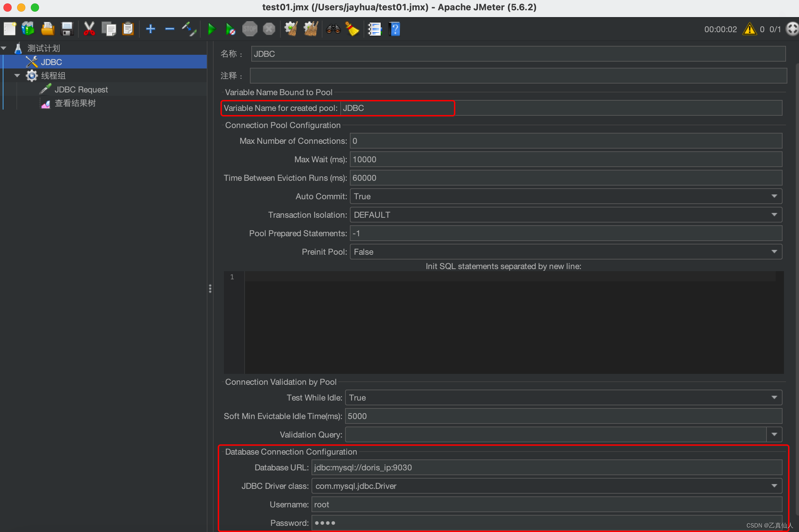Viewport: 799px width, 532px height.
Task: Click the Open file folder icon
Action: pos(48,29)
